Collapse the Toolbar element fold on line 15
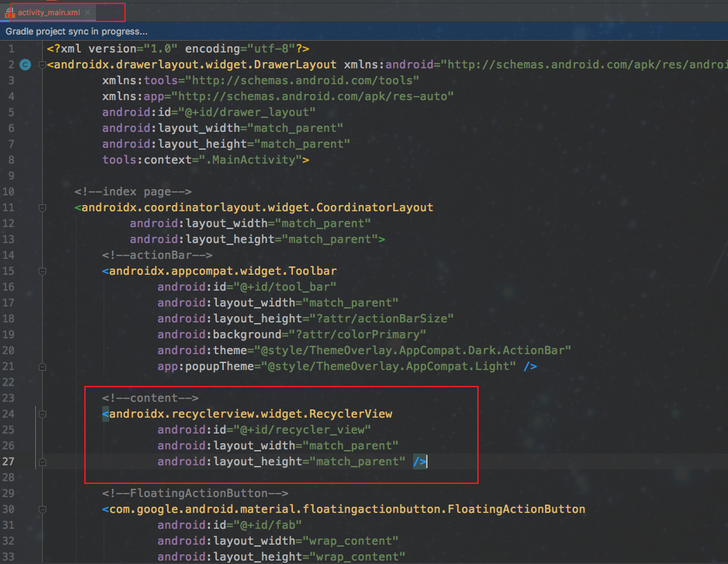This screenshot has height=564, width=728. click(42, 271)
